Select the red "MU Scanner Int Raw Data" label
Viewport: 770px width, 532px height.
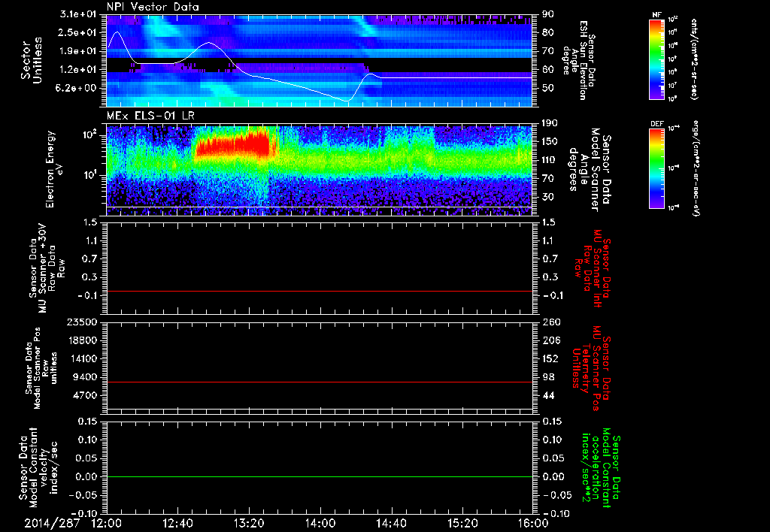[x=593, y=268]
